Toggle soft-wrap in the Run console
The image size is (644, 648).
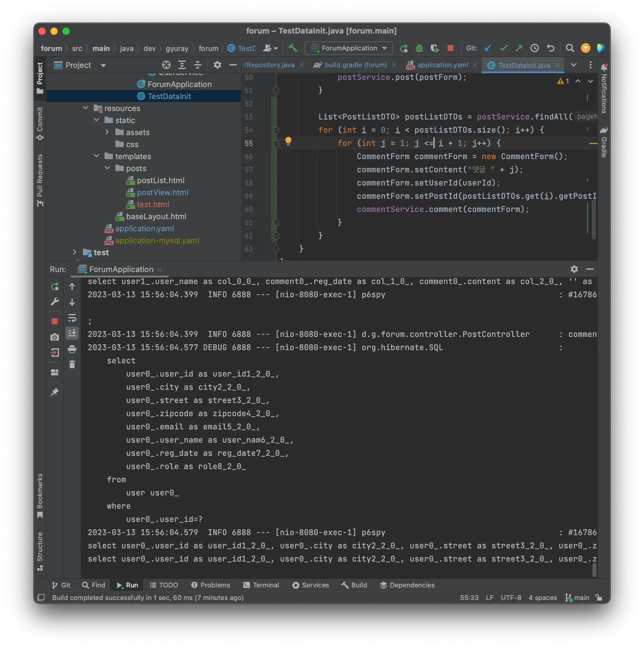72,318
